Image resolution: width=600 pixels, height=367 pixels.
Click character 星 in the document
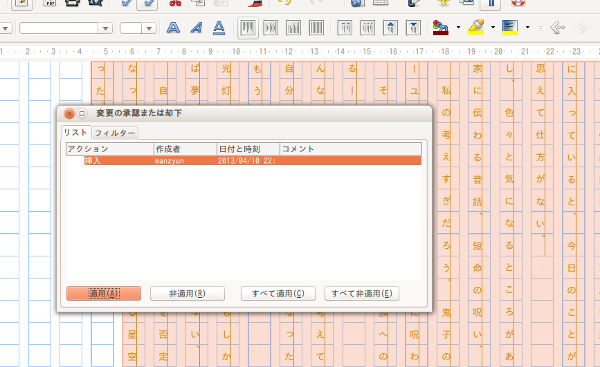[x=132, y=335]
